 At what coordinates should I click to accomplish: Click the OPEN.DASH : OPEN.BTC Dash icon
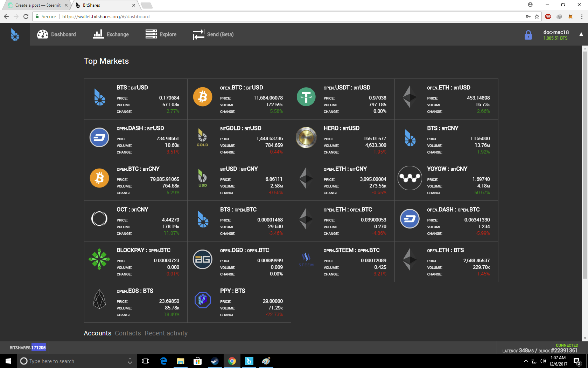coord(410,219)
